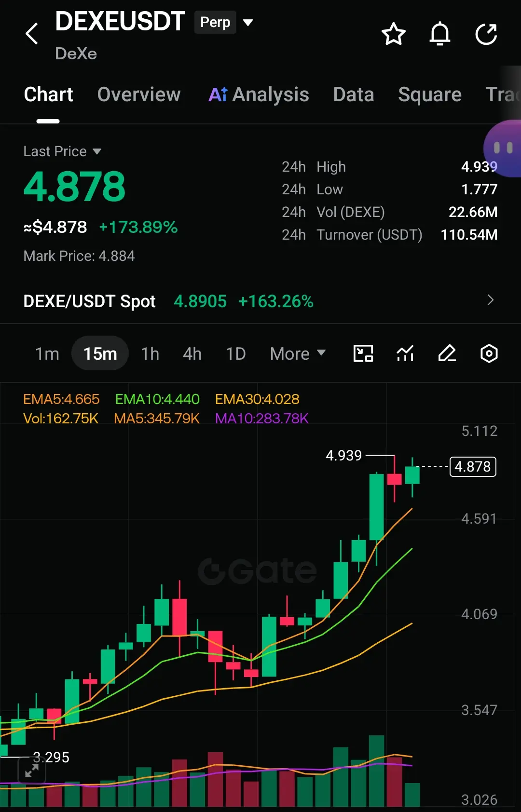Tap the back arrow icon
The height and width of the screenshot is (812, 521).
[x=32, y=34]
